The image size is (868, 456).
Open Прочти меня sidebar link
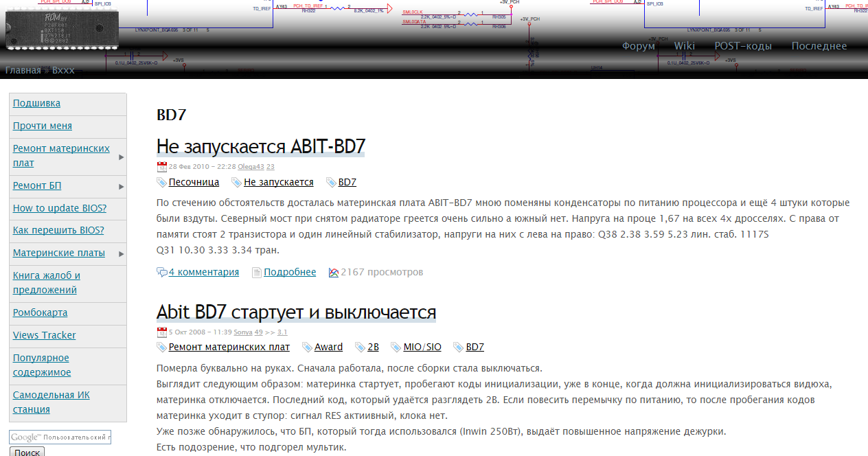pos(43,126)
